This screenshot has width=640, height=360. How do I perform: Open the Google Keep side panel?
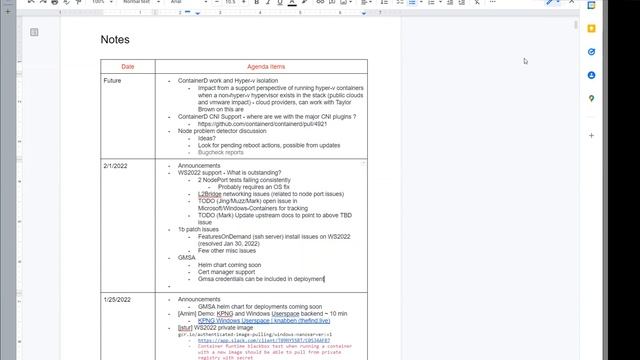pyautogui.click(x=591, y=29)
